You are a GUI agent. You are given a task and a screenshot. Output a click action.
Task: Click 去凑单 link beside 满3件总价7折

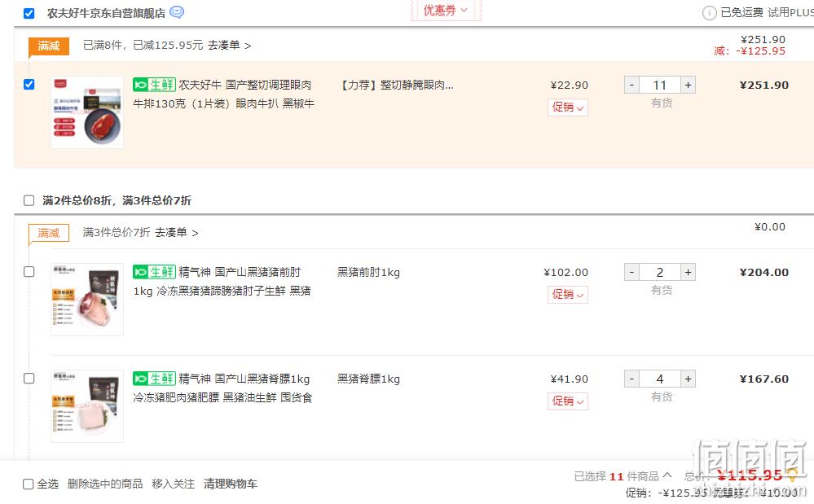[x=176, y=233]
